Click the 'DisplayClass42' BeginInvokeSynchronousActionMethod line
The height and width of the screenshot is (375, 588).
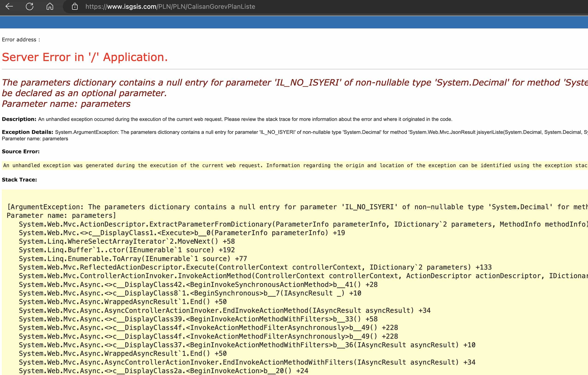point(198,285)
